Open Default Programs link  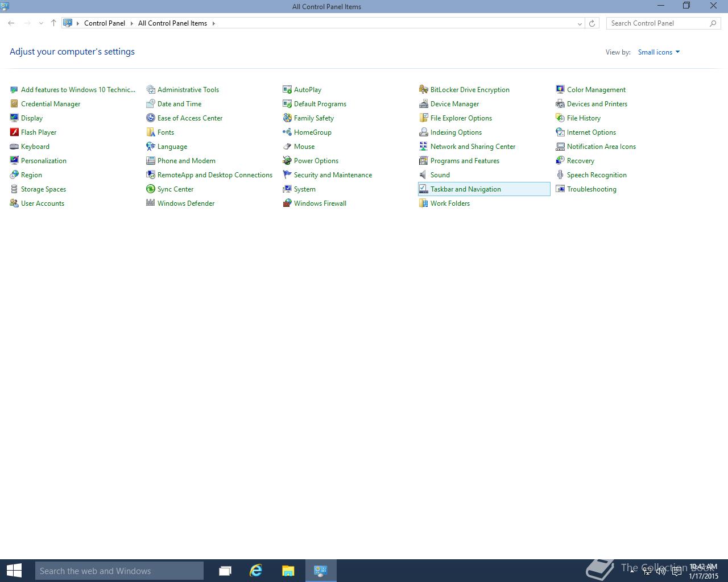[320, 103]
